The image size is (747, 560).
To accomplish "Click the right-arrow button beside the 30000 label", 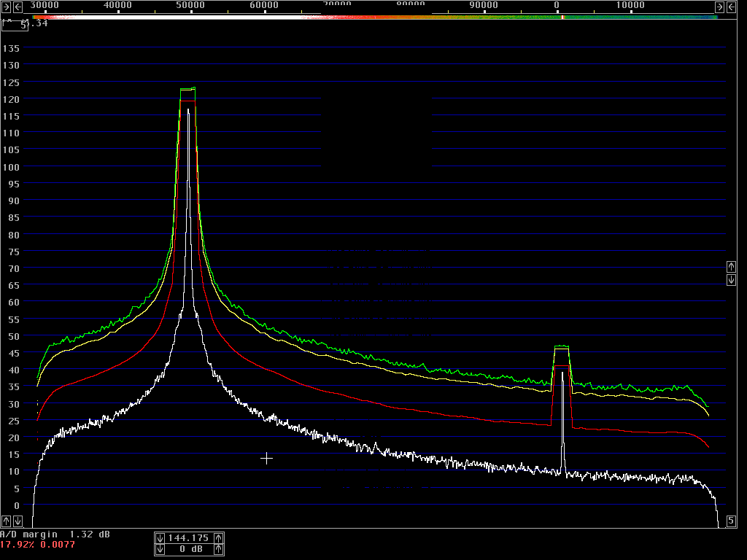I will point(6,7).
